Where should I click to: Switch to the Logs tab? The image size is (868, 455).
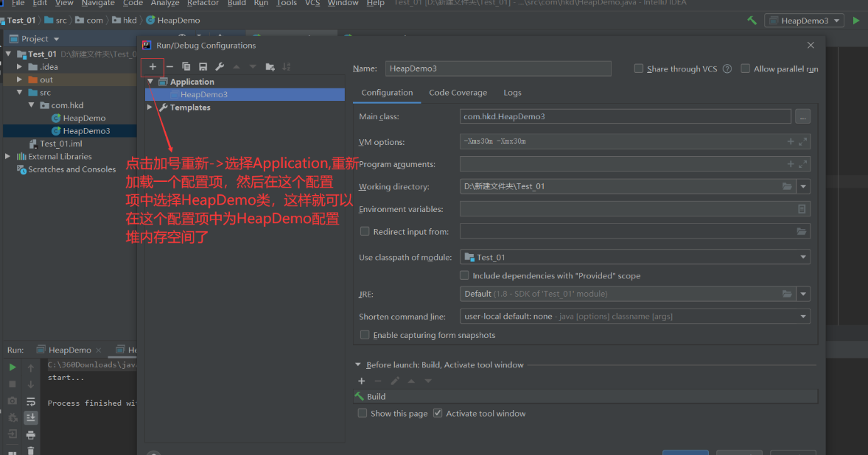(512, 93)
